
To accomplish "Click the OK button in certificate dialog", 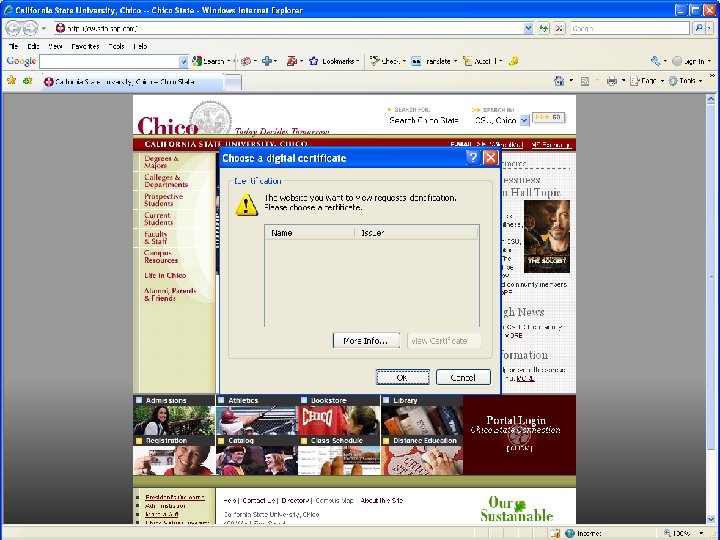I will pyautogui.click(x=402, y=377).
